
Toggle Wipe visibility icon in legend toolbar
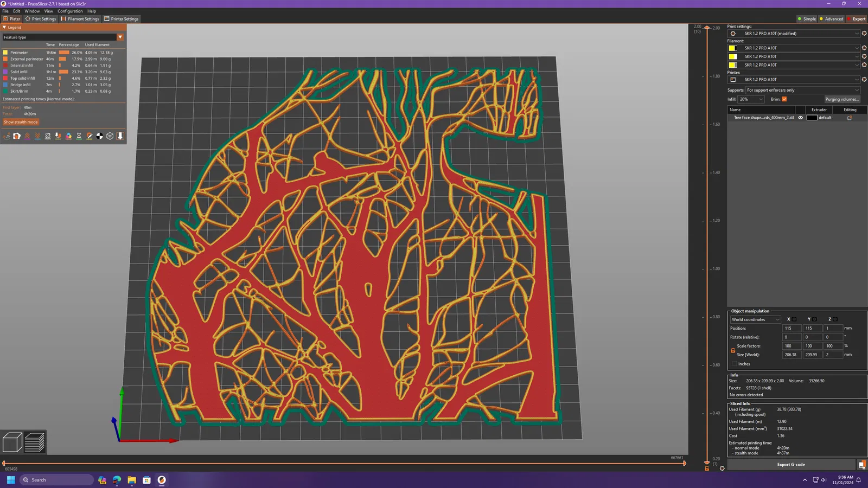[x=17, y=136]
